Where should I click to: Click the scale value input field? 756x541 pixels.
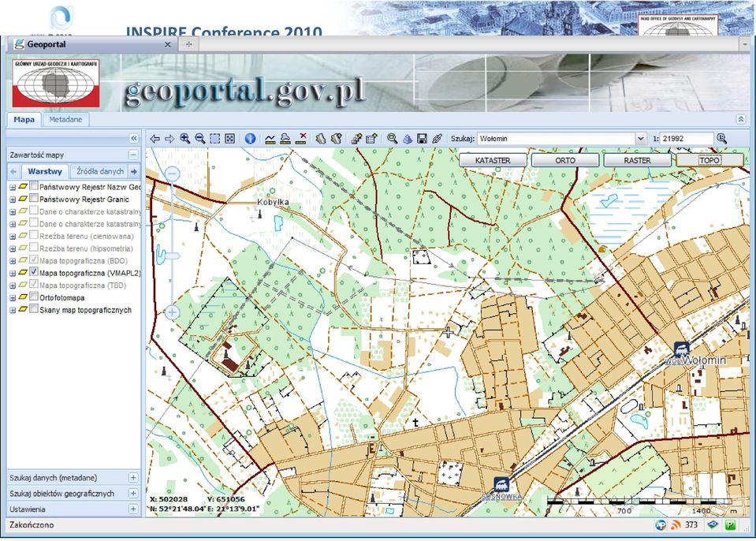[x=686, y=139]
